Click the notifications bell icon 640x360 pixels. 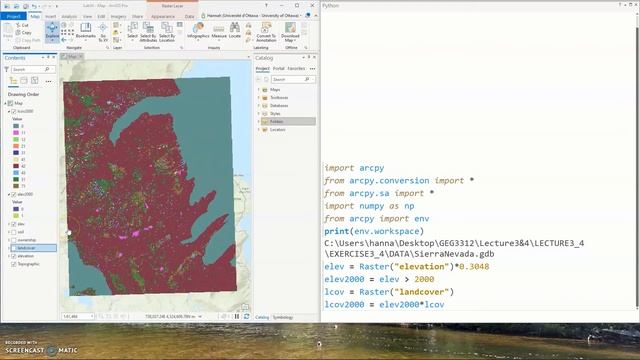[x=308, y=16]
